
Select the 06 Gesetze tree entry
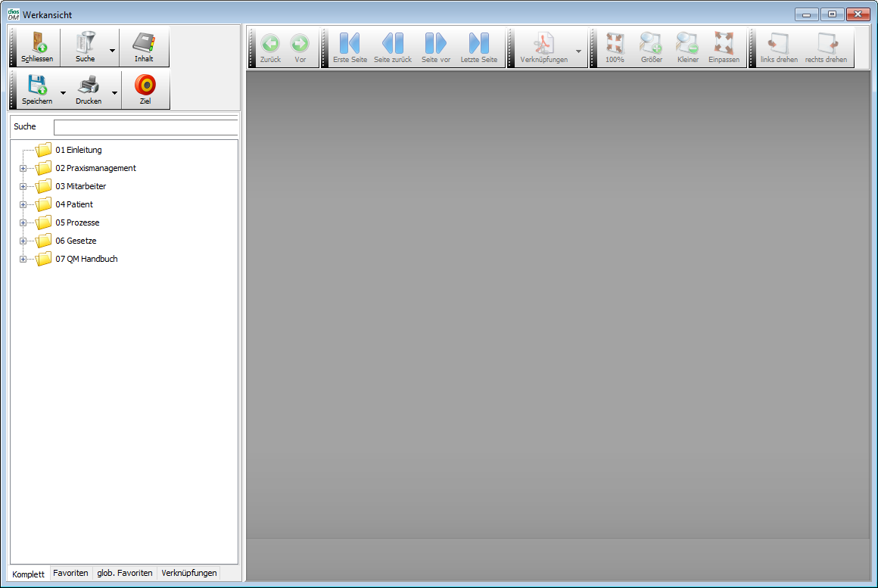(76, 241)
